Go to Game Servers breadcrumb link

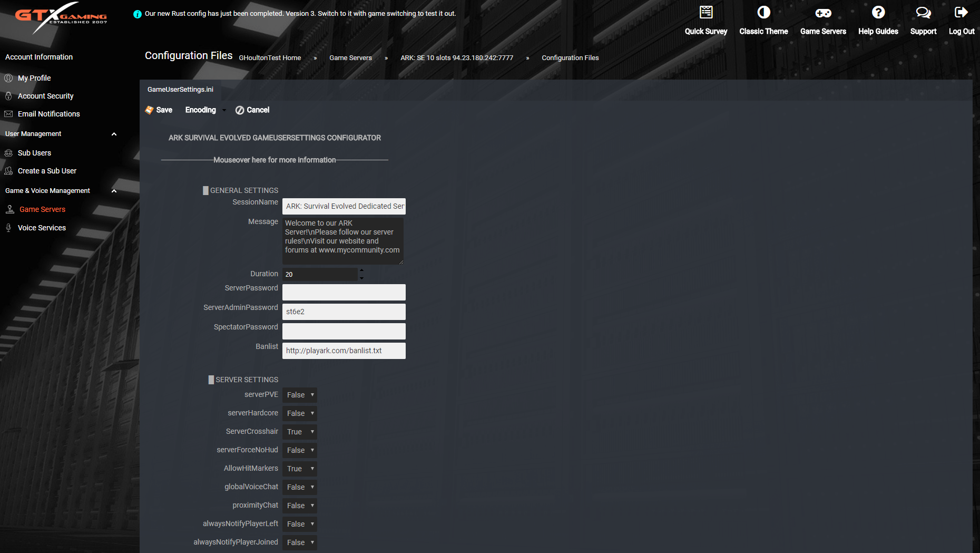pyautogui.click(x=350, y=58)
